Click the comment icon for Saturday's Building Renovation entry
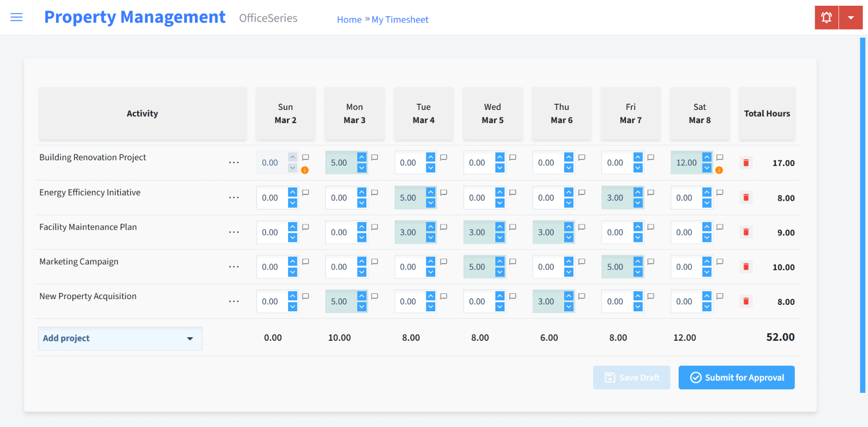 pos(719,157)
